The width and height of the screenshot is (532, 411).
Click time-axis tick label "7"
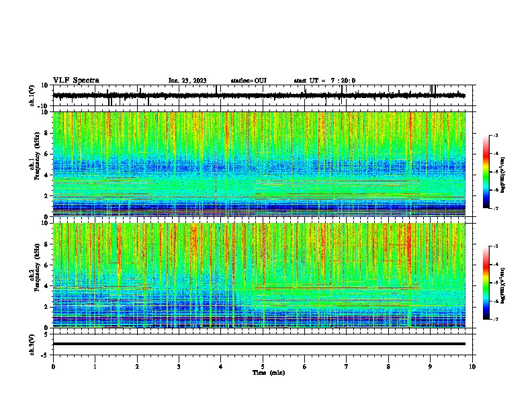347,367
